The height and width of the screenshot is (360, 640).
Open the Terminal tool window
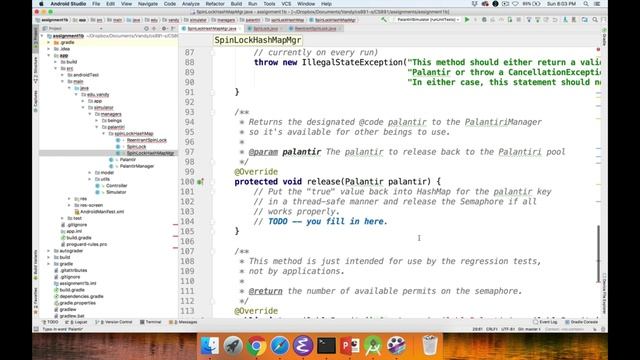[x=151, y=322]
